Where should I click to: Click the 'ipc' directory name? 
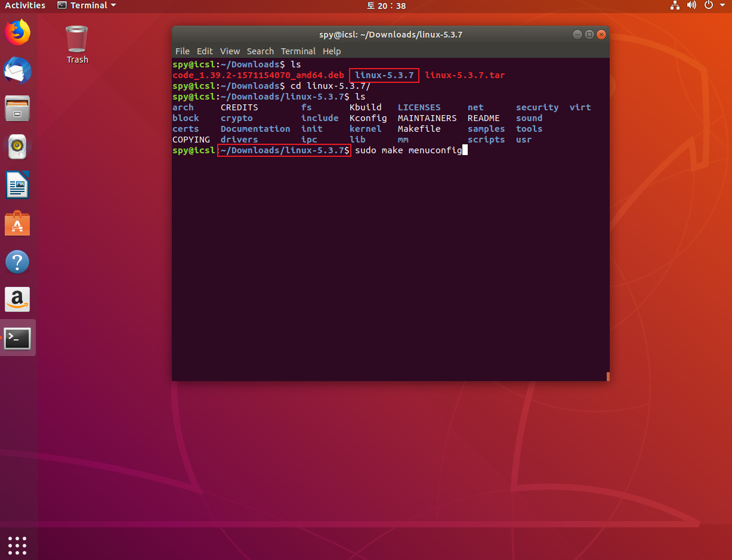(x=309, y=140)
